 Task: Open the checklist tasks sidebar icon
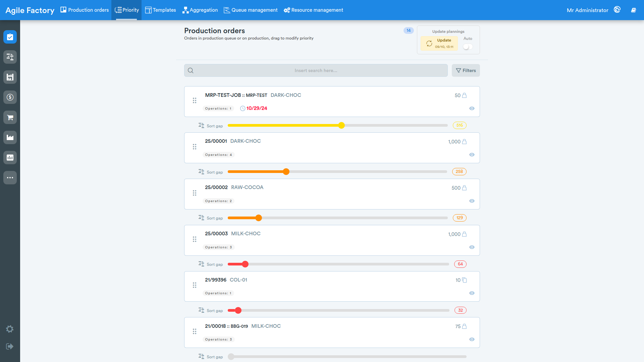[10, 37]
